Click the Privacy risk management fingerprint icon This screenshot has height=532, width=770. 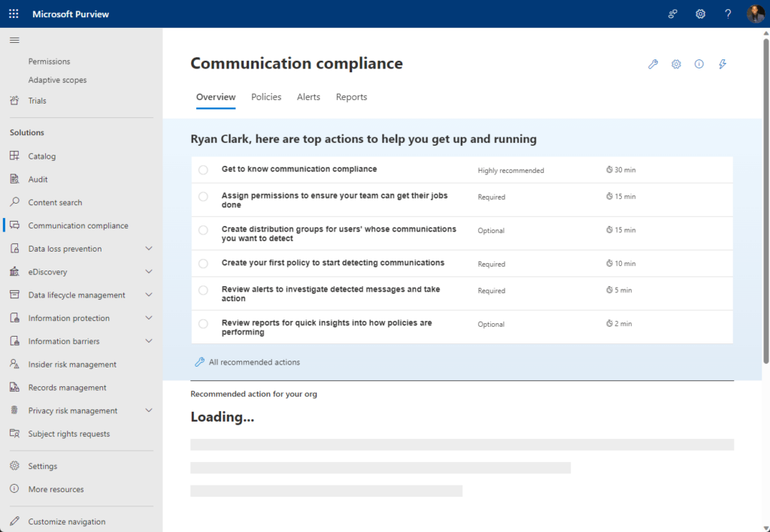(15, 410)
